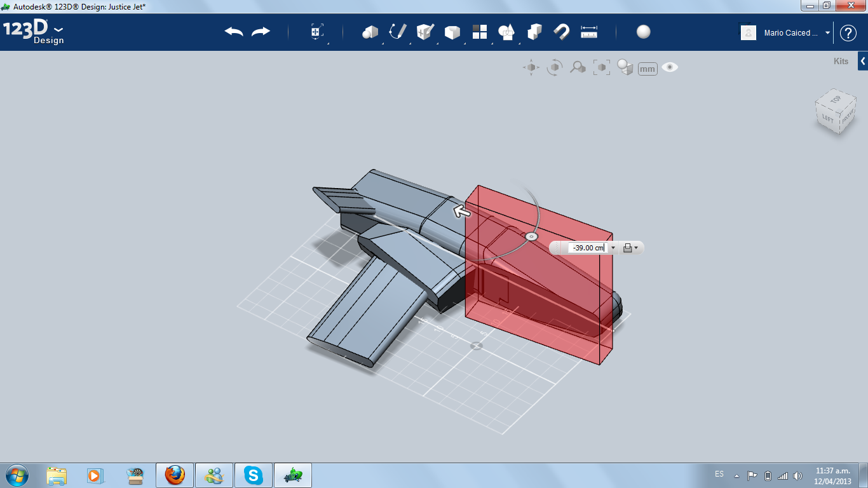Open the Windows Start menu
The height and width of the screenshot is (488, 868).
17,475
